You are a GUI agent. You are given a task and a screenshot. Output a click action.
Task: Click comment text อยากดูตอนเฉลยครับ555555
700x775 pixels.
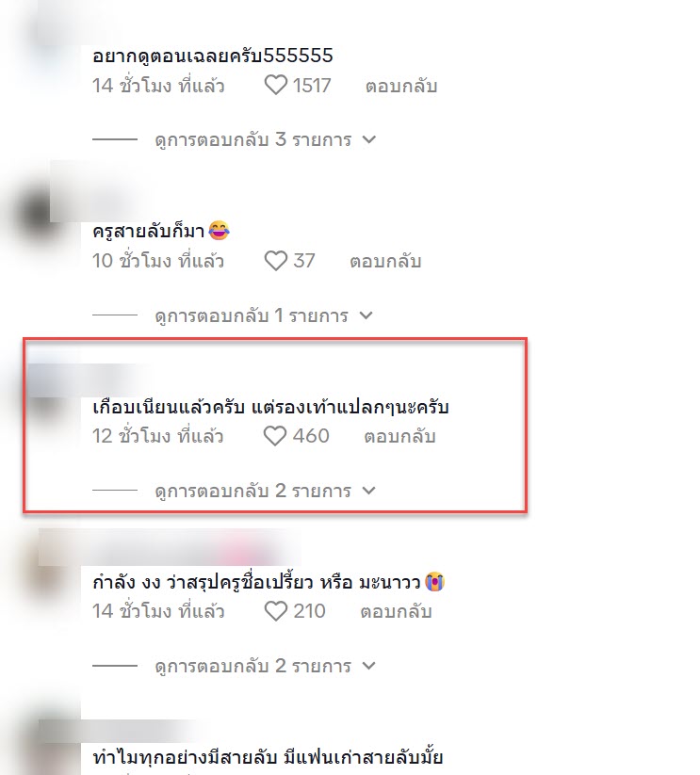[x=213, y=56]
